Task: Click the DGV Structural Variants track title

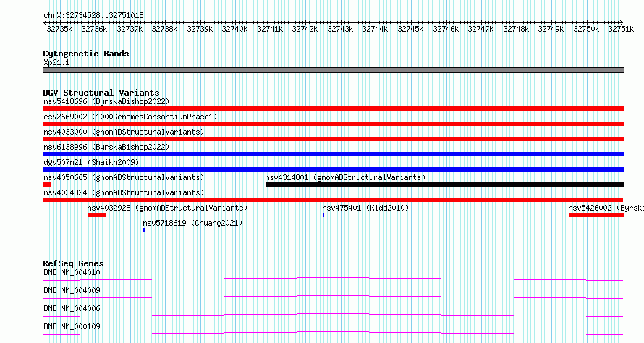Action: click(101, 93)
